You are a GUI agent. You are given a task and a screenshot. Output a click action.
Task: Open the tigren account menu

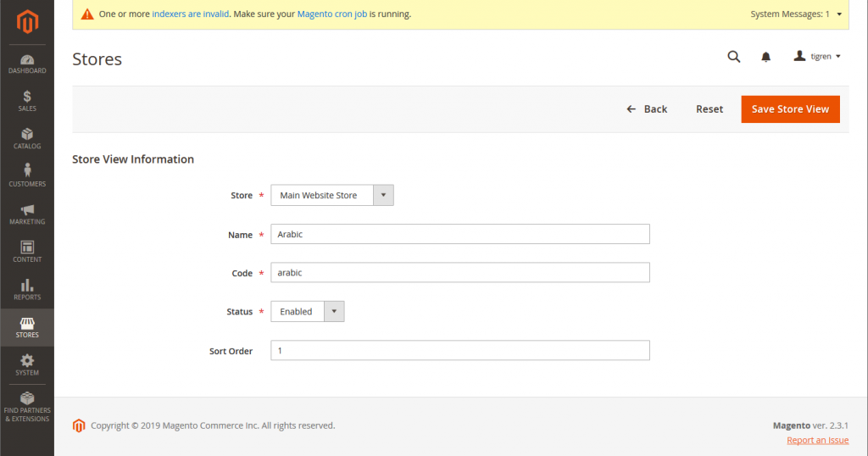[817, 57]
